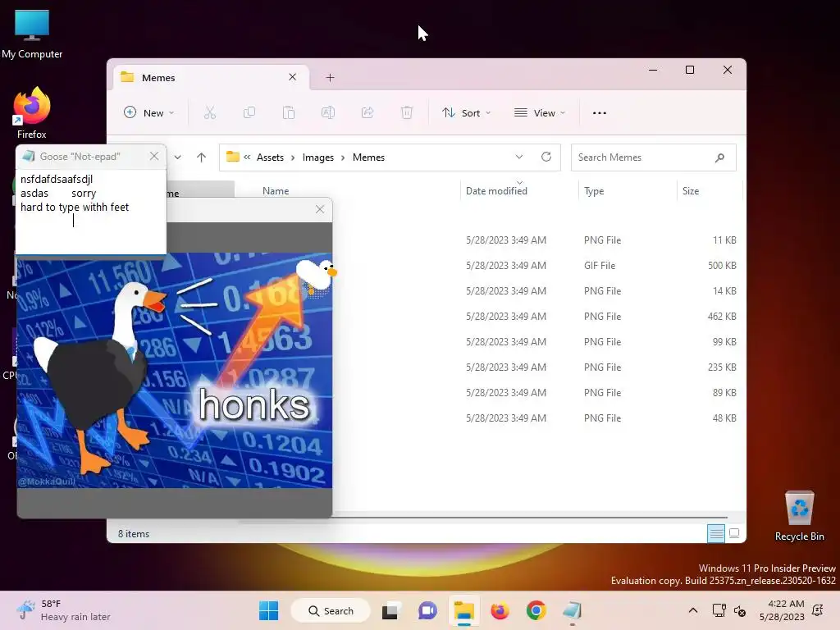Screen dimensions: 840x630
Task: Click the Rename icon in Explorer toolbar
Action: [328, 113]
